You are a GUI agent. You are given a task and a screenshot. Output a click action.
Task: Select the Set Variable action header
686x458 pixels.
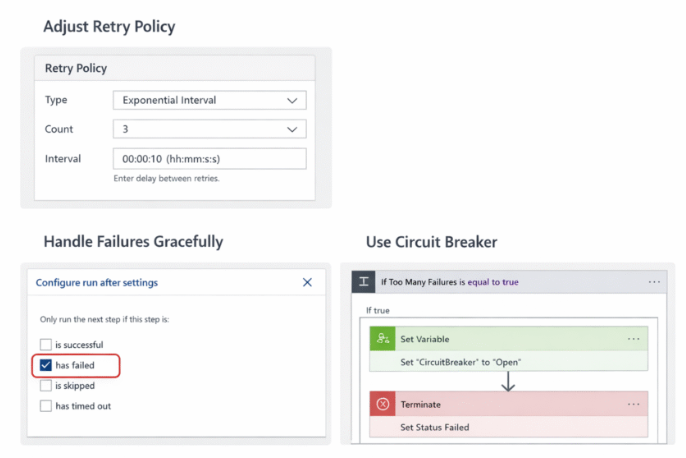(x=500, y=339)
